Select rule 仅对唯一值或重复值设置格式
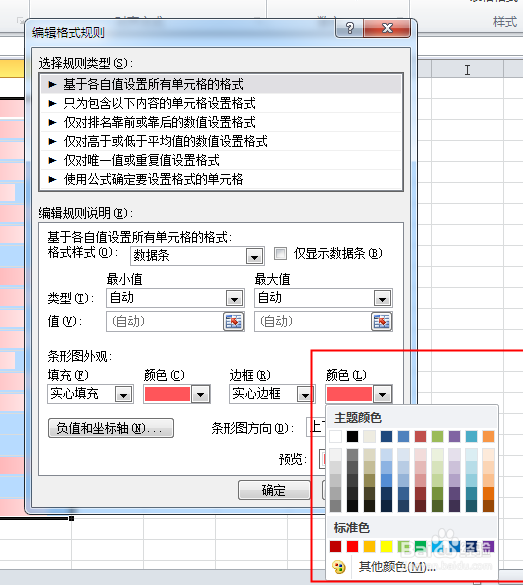The height and width of the screenshot is (585, 523). (x=221, y=160)
